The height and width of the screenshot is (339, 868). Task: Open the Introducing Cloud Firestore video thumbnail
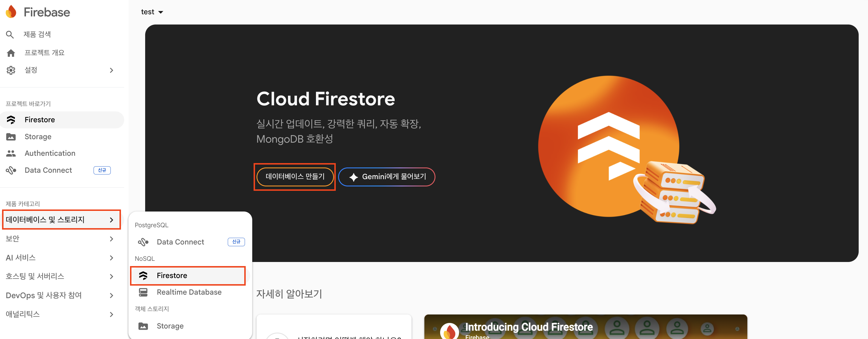click(586, 326)
